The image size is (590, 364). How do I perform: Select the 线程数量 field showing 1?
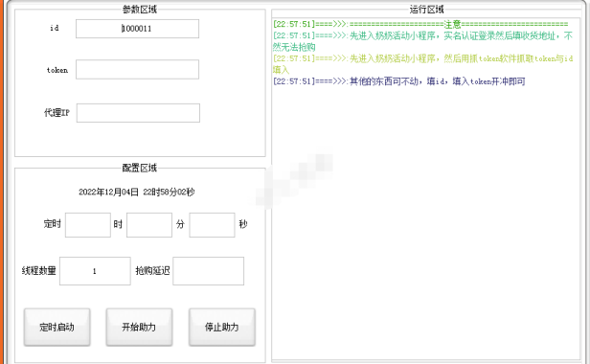95,271
